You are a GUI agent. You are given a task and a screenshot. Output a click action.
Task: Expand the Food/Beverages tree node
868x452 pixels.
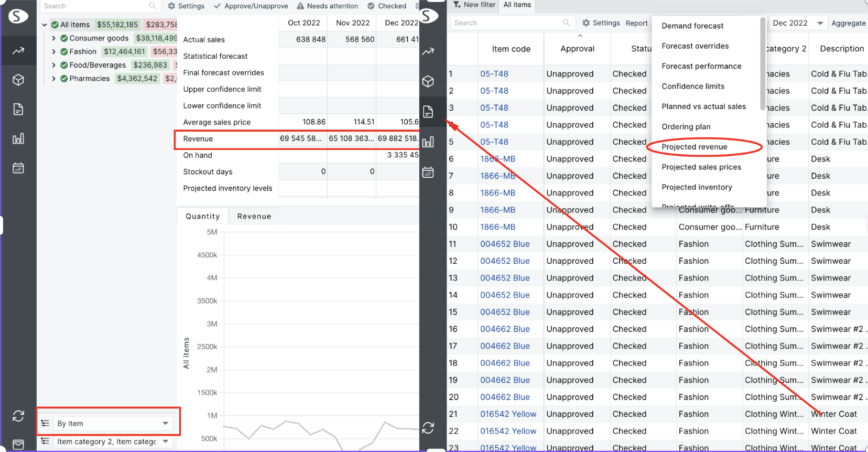point(53,65)
